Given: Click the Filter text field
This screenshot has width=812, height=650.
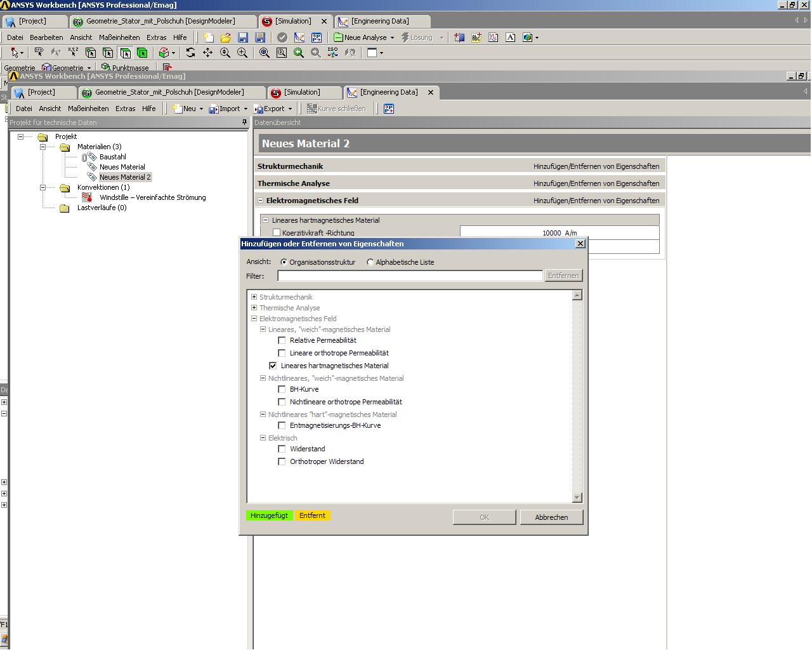Looking at the screenshot, I should [410, 275].
